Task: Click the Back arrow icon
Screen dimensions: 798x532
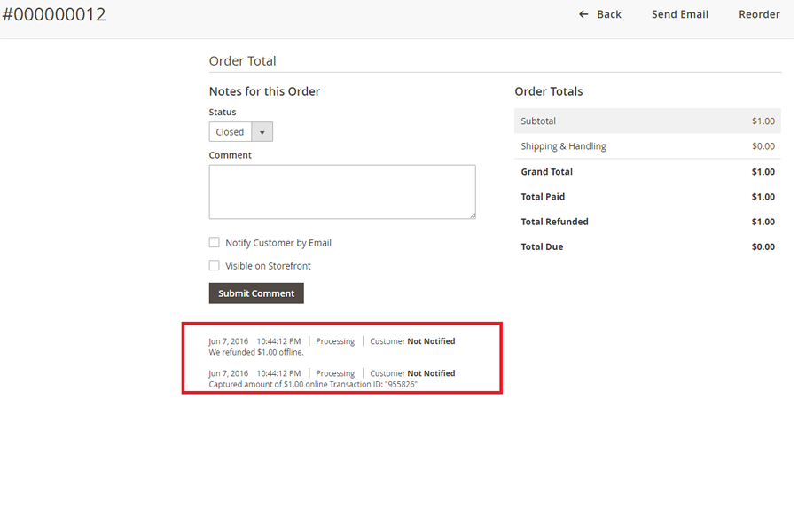Action: click(583, 14)
